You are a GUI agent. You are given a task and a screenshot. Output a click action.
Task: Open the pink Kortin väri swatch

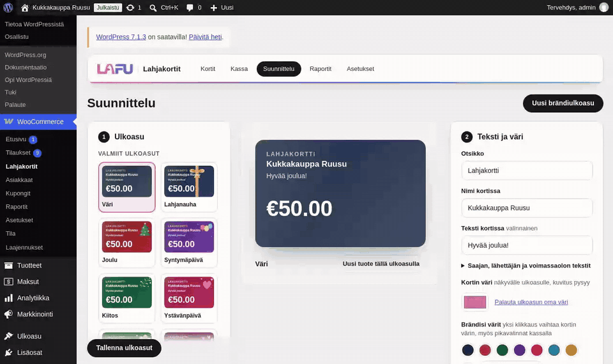[x=475, y=302]
